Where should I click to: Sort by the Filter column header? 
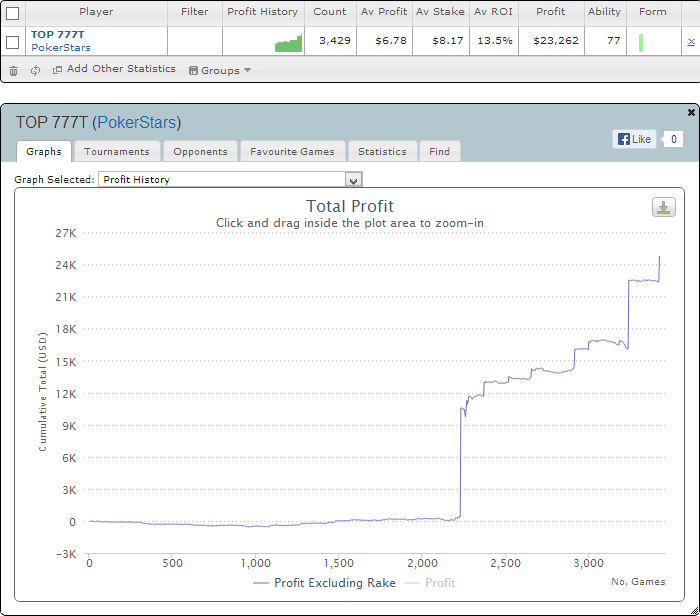[195, 12]
